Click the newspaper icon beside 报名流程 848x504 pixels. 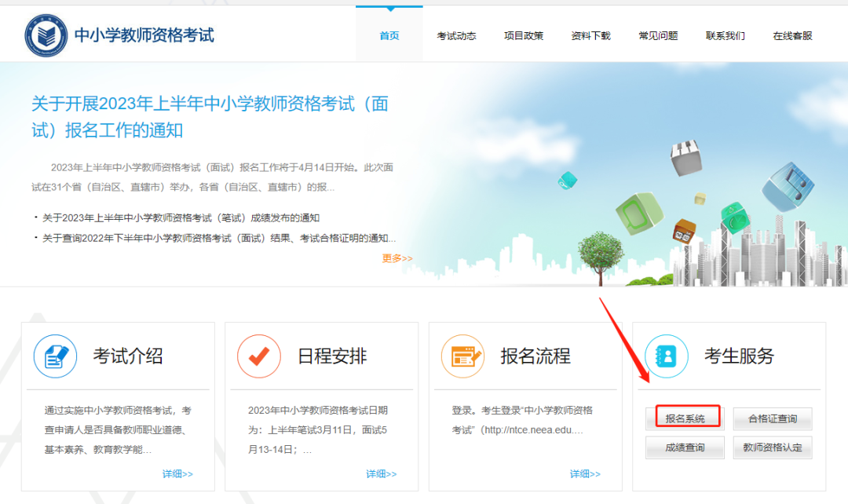tap(462, 355)
